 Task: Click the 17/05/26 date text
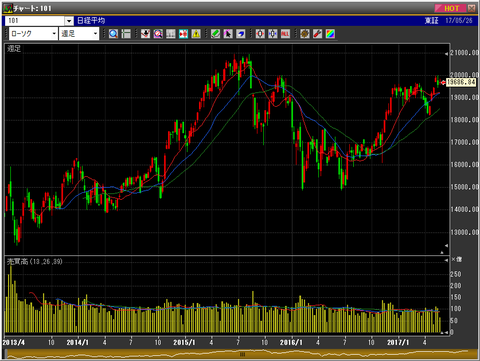tap(459, 21)
